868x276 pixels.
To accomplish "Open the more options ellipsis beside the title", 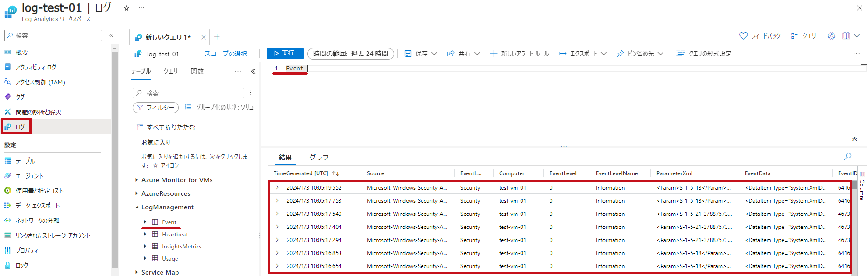I will point(141,8).
